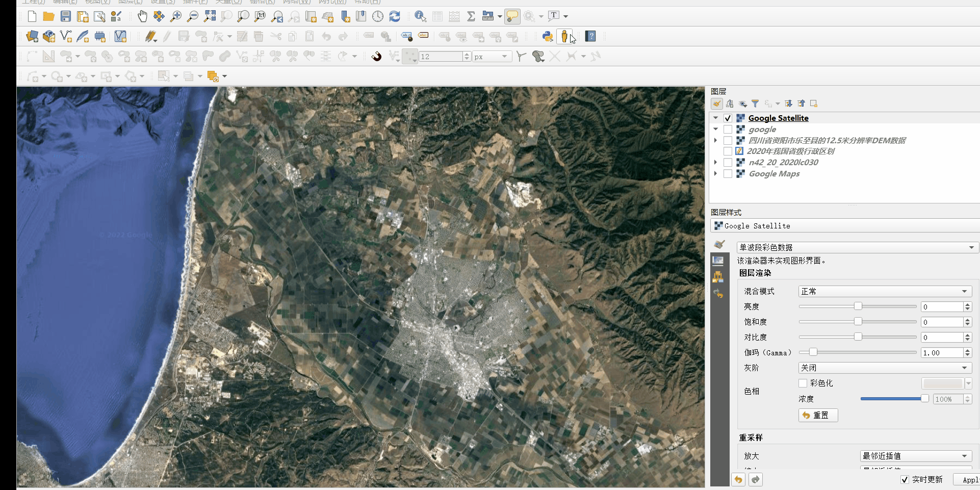Screen dimensions: 980x490
Task: Uncheck the Google Satellite layer visibility
Action: tap(728, 118)
